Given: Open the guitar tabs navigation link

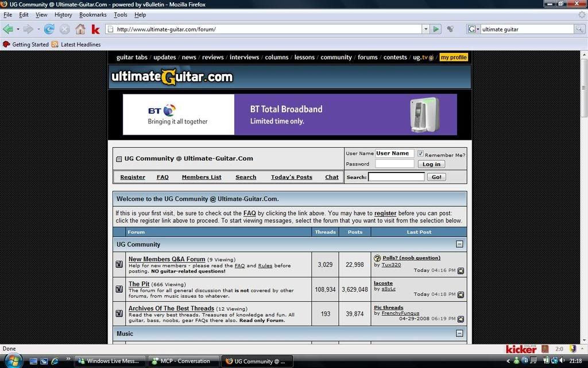Looking at the screenshot, I should coord(131,57).
